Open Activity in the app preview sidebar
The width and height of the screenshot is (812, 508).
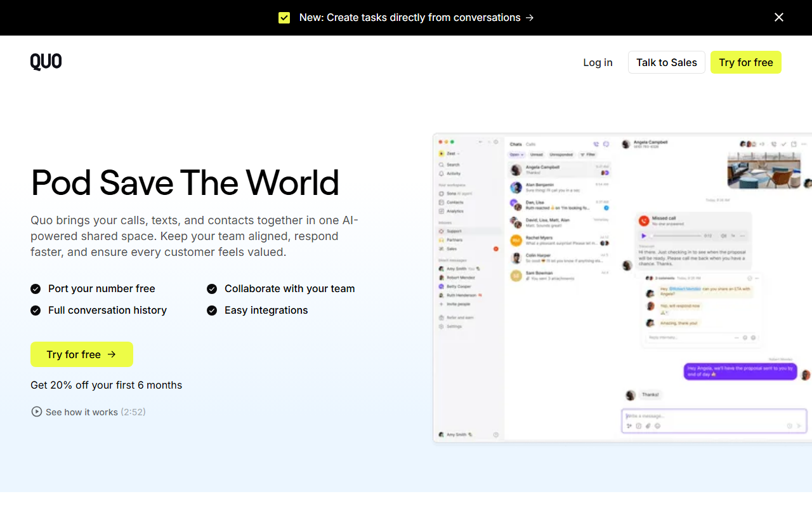[450, 173]
